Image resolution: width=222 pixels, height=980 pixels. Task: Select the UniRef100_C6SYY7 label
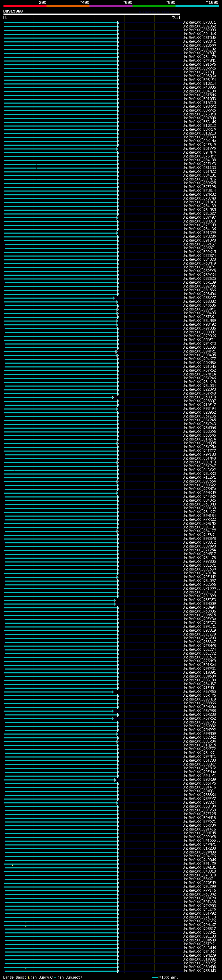(x=199, y=298)
